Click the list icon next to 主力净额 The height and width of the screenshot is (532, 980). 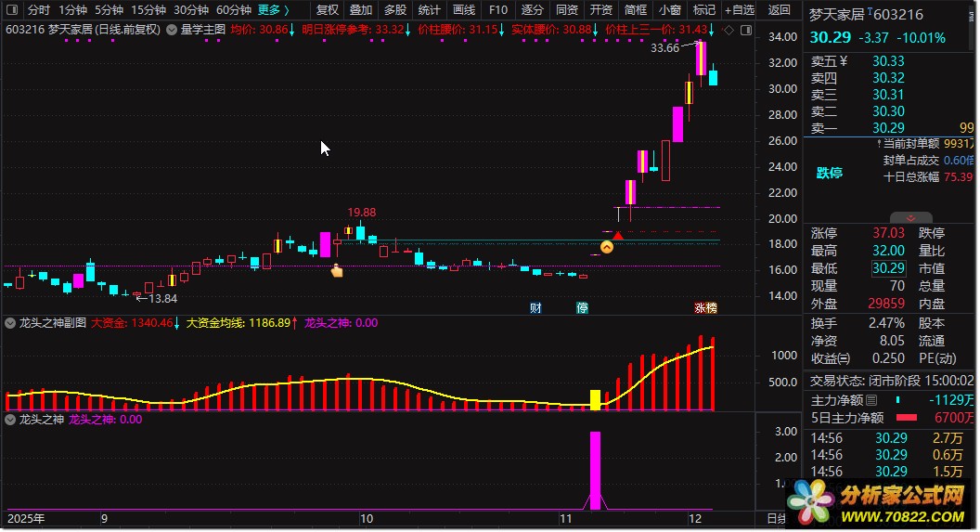point(871,400)
